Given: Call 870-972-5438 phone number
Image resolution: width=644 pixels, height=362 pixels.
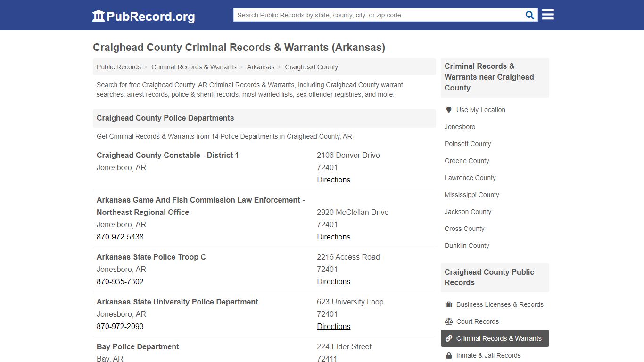Looking at the screenshot, I should pyautogui.click(x=120, y=237).
